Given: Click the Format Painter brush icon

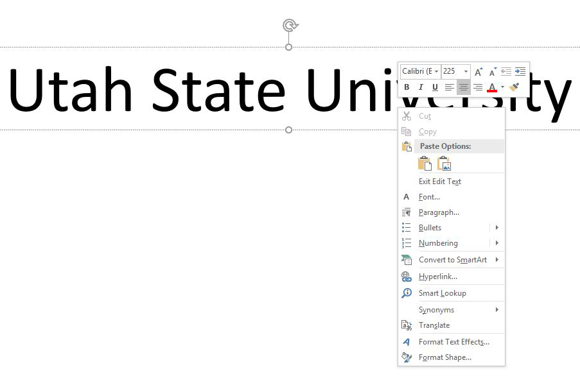Looking at the screenshot, I should click(514, 87).
